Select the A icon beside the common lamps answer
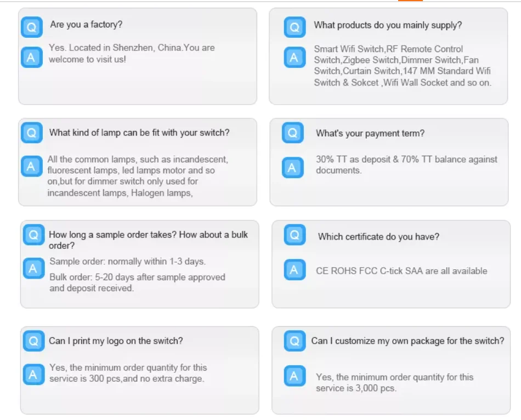This screenshot has height=420, width=521. click(32, 166)
